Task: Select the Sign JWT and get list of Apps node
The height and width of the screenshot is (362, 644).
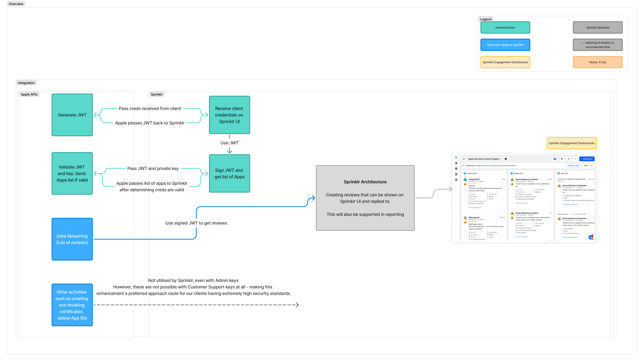Action: coord(229,173)
